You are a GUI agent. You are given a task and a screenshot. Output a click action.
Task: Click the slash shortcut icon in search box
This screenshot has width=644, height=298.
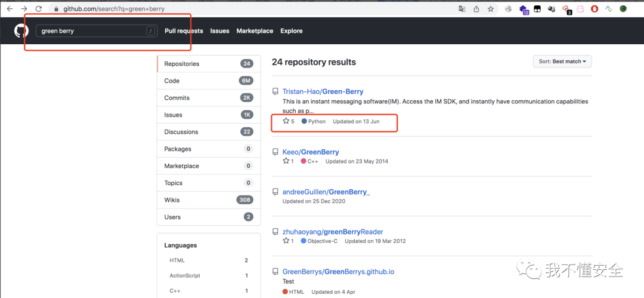pyautogui.click(x=151, y=31)
